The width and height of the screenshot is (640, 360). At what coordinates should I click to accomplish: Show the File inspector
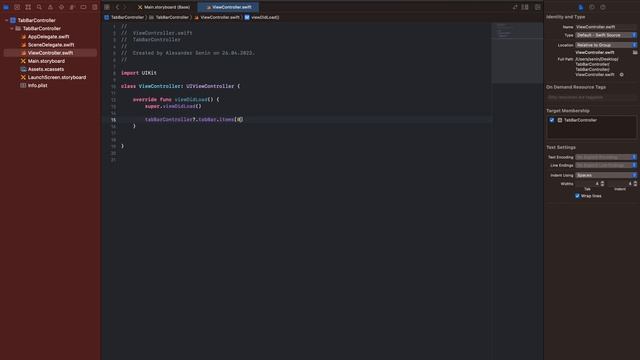click(x=581, y=7)
